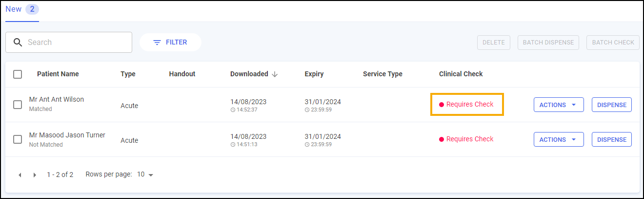
Task: Expand Actions dropdown for Masood Turner
Action: click(x=559, y=139)
